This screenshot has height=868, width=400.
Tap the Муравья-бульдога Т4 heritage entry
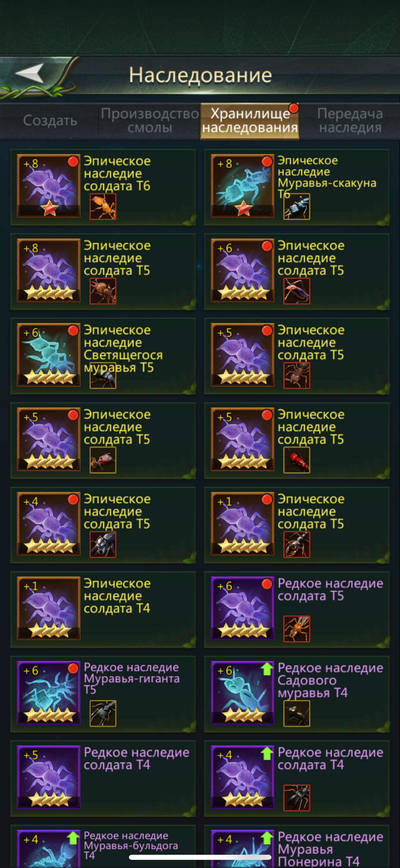[103, 846]
